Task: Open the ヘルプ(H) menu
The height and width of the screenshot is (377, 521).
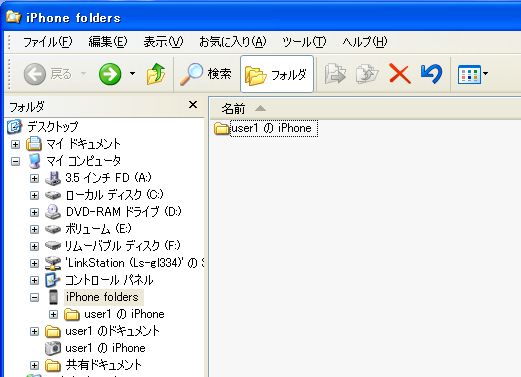Action: 365,42
